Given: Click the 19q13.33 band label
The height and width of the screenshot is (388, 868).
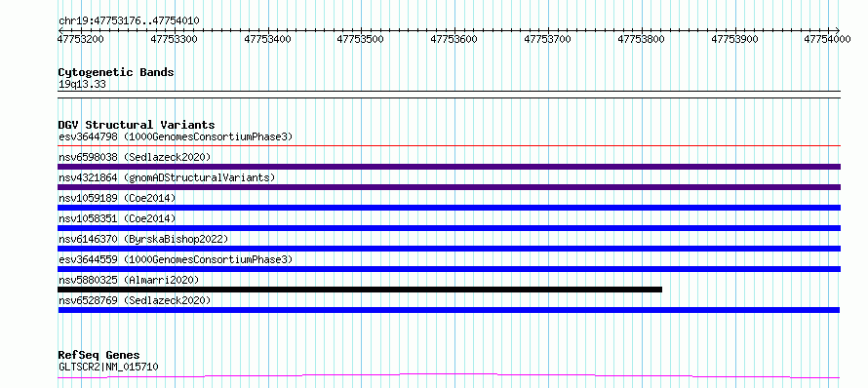Looking at the screenshot, I should [82, 85].
